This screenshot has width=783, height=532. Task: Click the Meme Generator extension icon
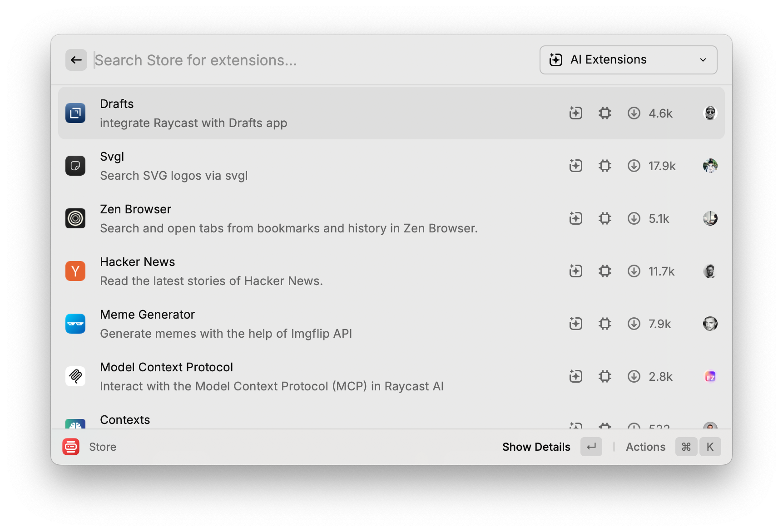75,324
